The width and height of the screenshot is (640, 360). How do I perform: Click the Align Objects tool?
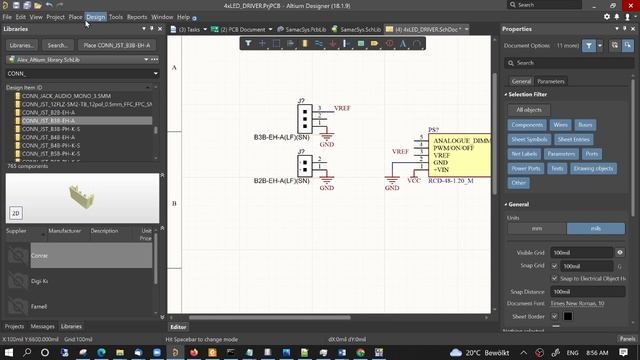click(x=291, y=43)
